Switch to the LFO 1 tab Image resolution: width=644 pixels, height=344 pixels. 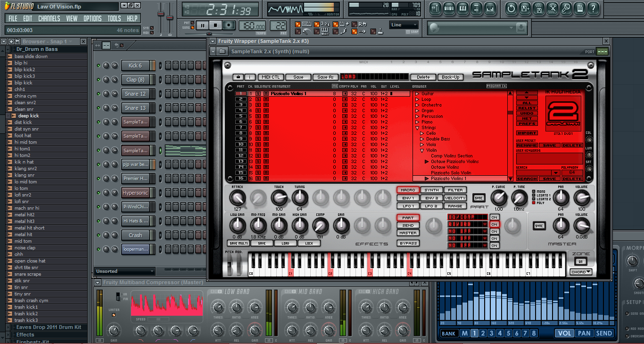point(408,206)
